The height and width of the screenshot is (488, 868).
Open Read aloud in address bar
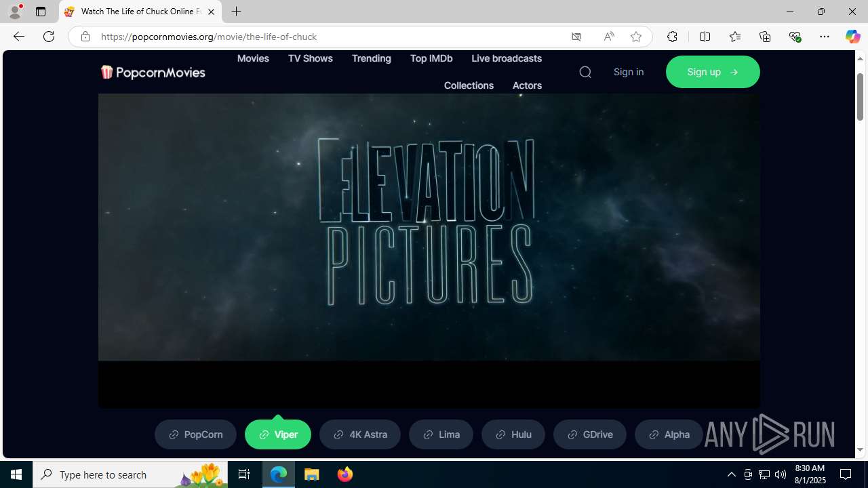608,37
